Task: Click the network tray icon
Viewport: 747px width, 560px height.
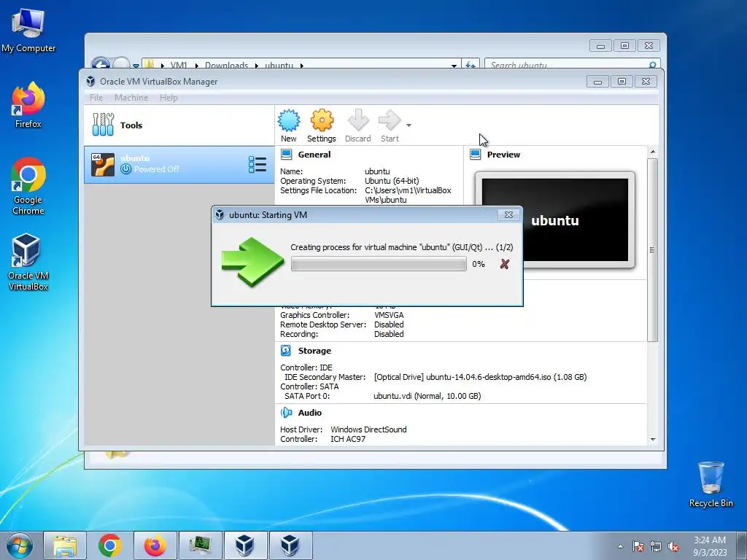Action: tap(656, 546)
